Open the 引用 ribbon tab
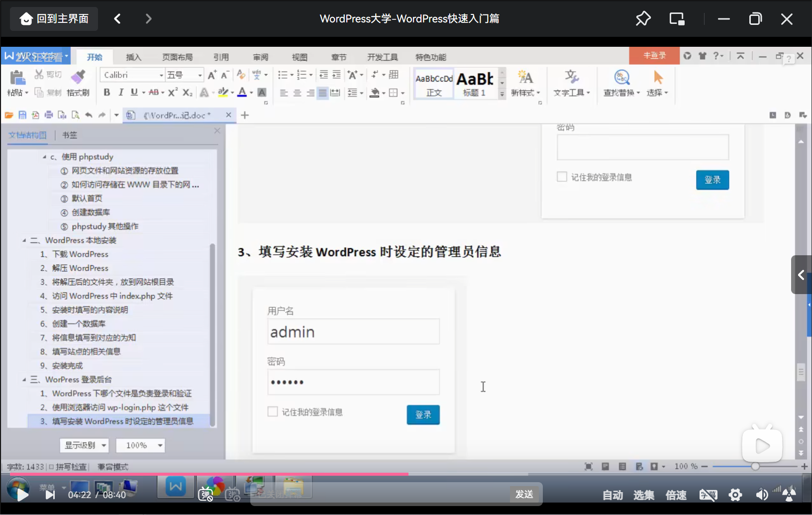812x515 pixels. tap(221, 57)
